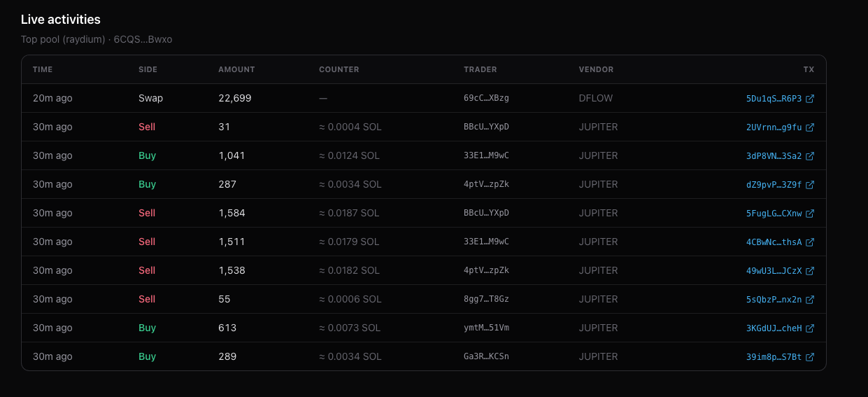The width and height of the screenshot is (868, 397).
Task: Click counter value ≈ 0.0004 SOL
Action: pos(350,127)
